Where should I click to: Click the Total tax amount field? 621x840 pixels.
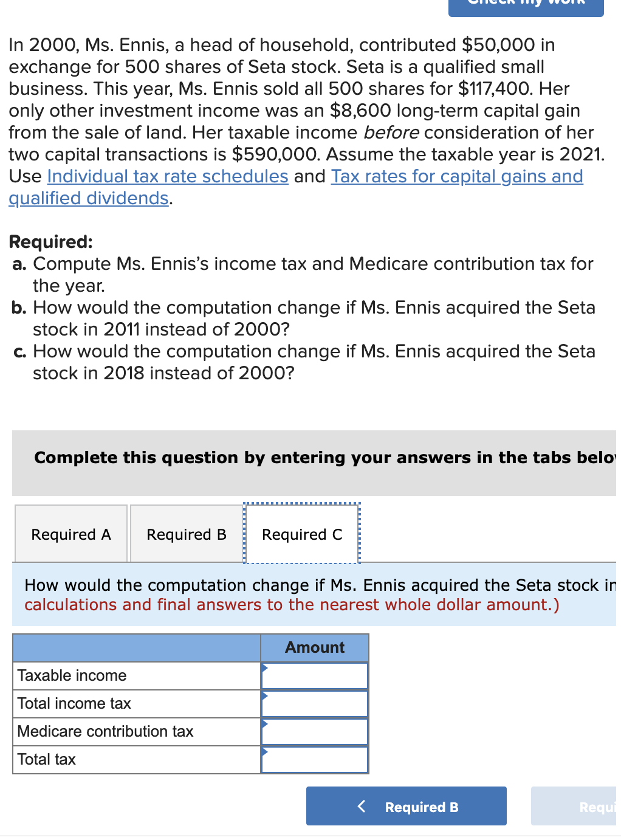[314, 759]
